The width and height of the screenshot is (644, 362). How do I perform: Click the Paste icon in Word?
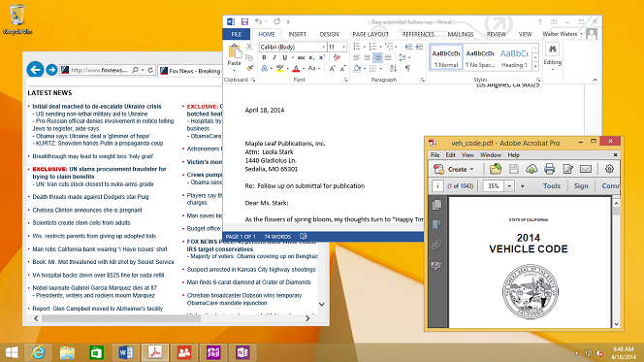pyautogui.click(x=235, y=51)
